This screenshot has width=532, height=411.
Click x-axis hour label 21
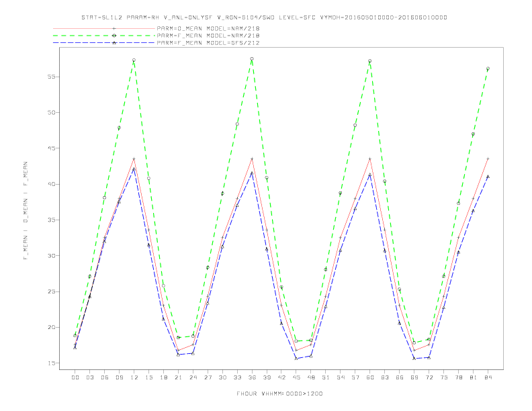(x=178, y=377)
